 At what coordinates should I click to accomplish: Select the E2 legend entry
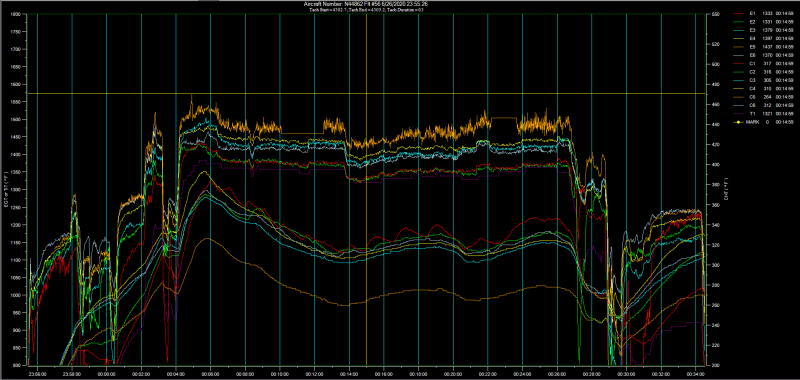(x=752, y=22)
